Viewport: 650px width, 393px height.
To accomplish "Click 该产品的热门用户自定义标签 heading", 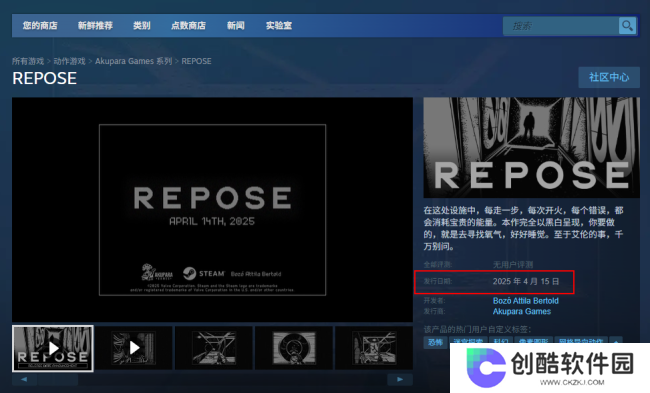I will [477, 330].
